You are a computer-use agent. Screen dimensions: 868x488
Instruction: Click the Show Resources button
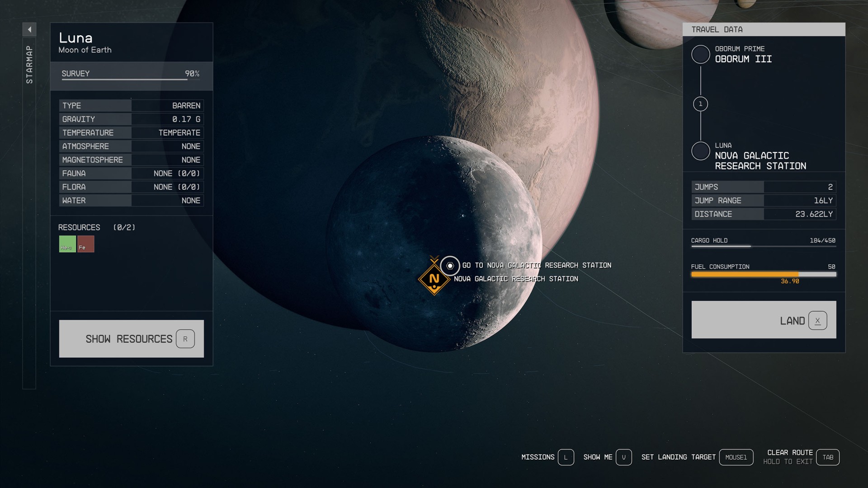coord(131,339)
